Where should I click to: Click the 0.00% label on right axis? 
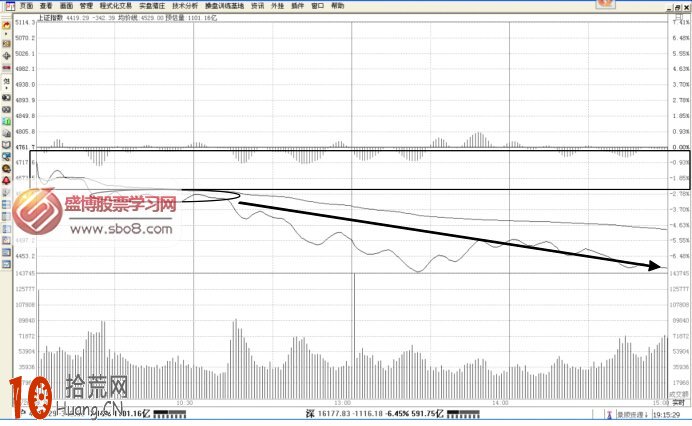click(681, 147)
